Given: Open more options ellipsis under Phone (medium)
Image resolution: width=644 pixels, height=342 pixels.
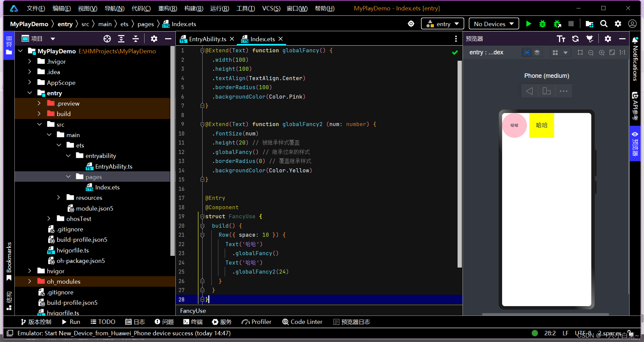Looking at the screenshot, I should click(563, 91).
